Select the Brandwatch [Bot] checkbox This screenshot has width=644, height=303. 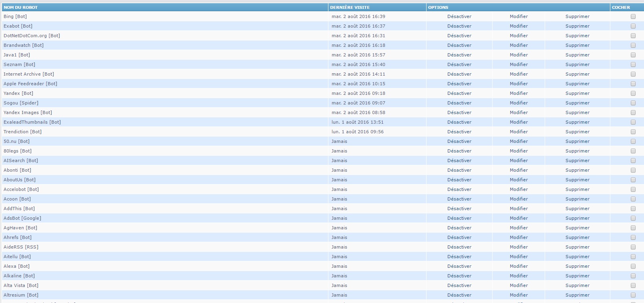click(x=633, y=45)
